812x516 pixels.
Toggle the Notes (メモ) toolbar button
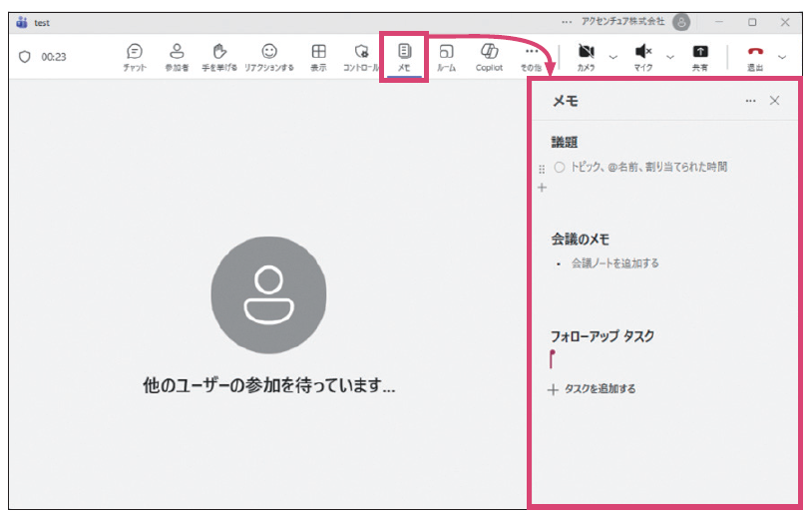tap(404, 57)
